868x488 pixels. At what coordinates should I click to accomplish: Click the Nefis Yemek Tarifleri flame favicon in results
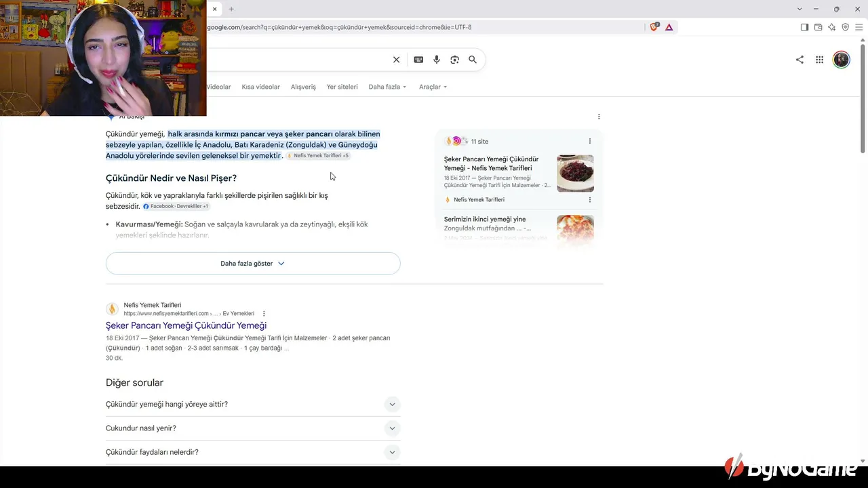(112, 309)
